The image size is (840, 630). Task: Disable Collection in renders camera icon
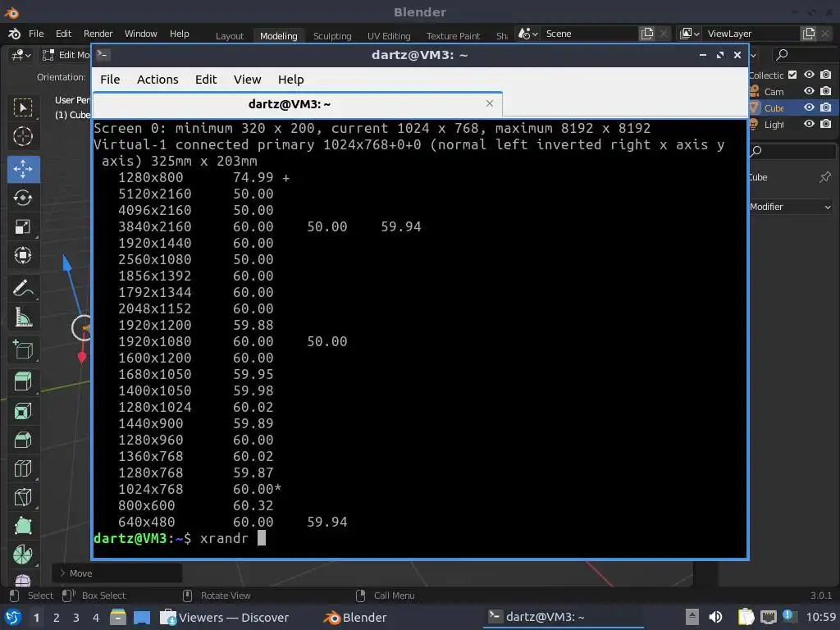pyautogui.click(x=826, y=75)
